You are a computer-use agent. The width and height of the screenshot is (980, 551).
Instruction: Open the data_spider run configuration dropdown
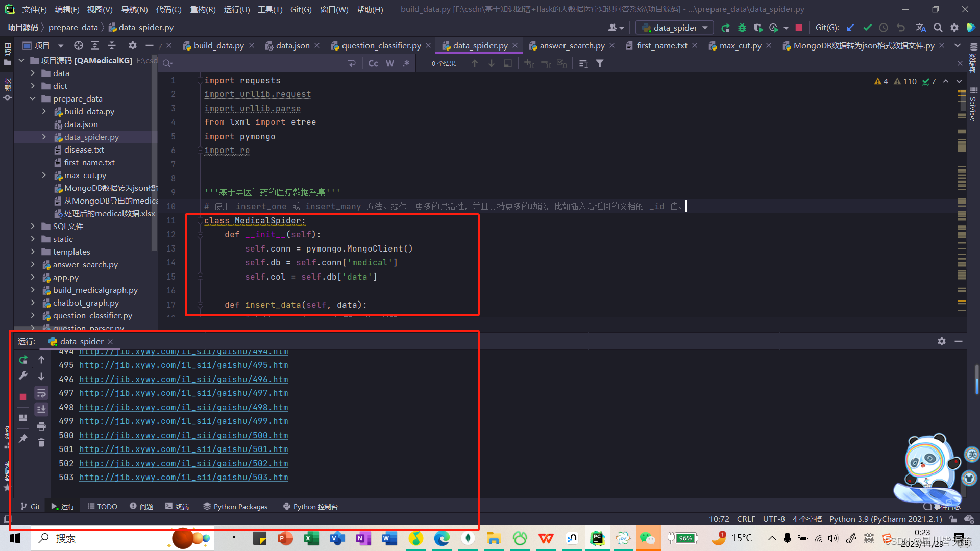(x=675, y=28)
